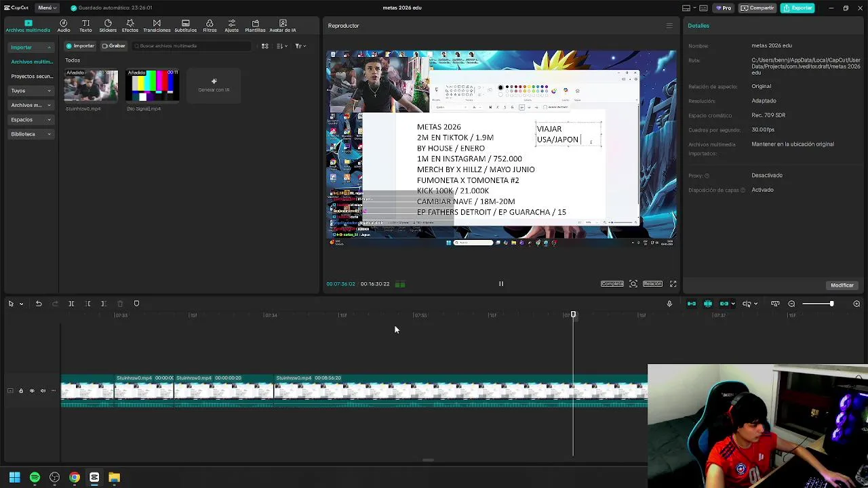
Task: Click the timeline zoom slider handle
Action: pyautogui.click(x=831, y=304)
